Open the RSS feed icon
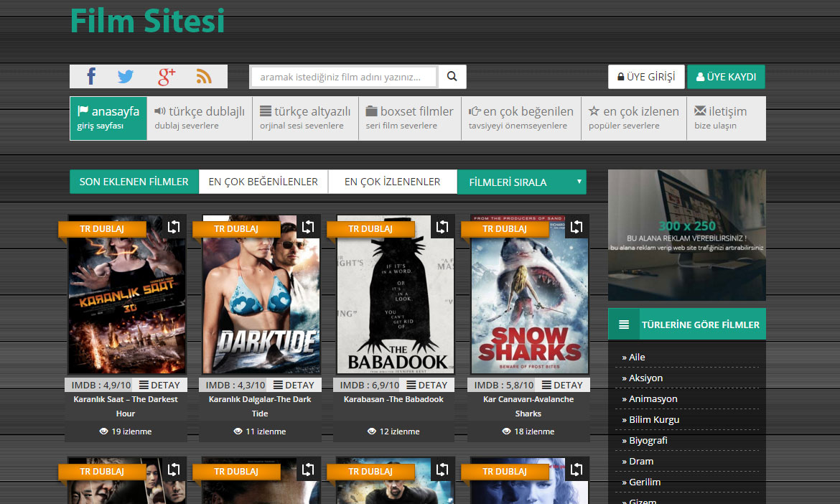840x504 pixels. (x=204, y=77)
